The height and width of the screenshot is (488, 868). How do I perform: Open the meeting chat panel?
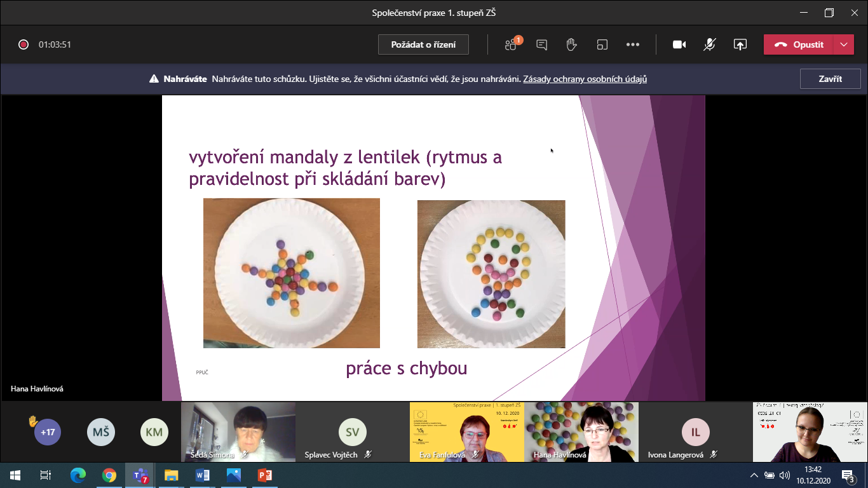coord(541,44)
